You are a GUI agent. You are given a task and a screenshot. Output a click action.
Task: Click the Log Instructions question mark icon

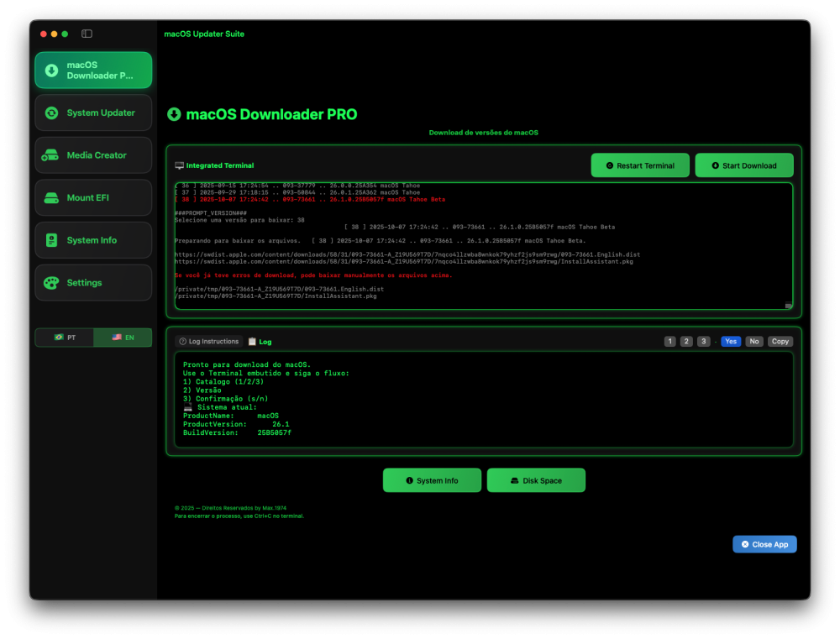(x=182, y=341)
